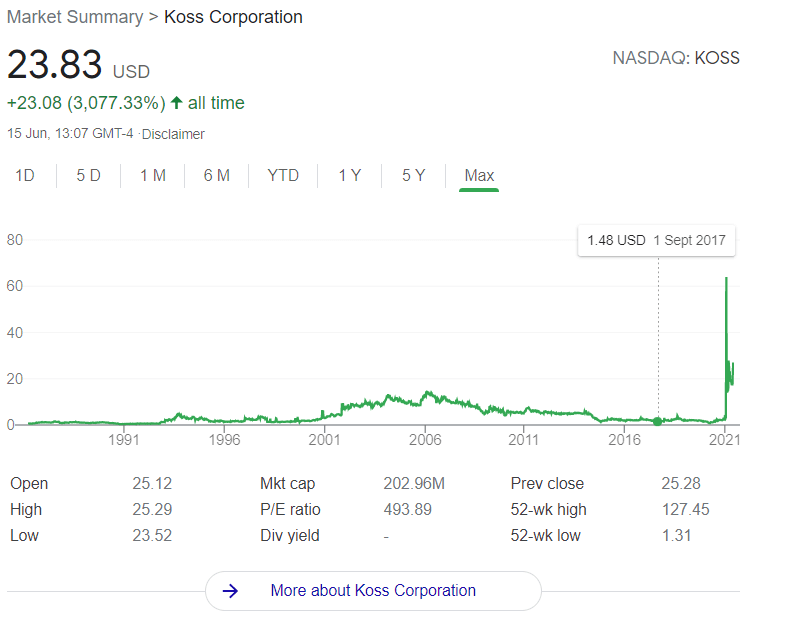
Task: Click the Prev close value 25.28
Action: pyautogui.click(x=681, y=483)
